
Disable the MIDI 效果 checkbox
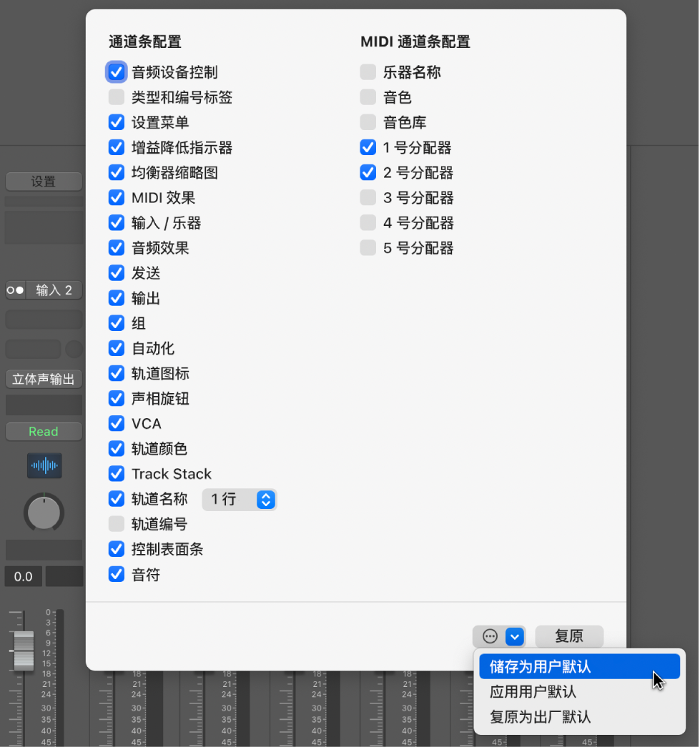coord(116,197)
